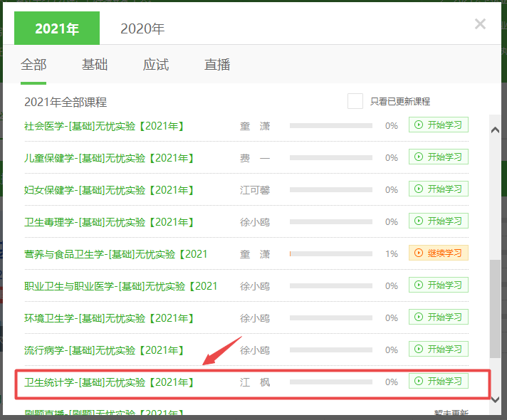Start learning 社会医学 course
Viewport: 507px width, 420px height.
tap(438, 125)
